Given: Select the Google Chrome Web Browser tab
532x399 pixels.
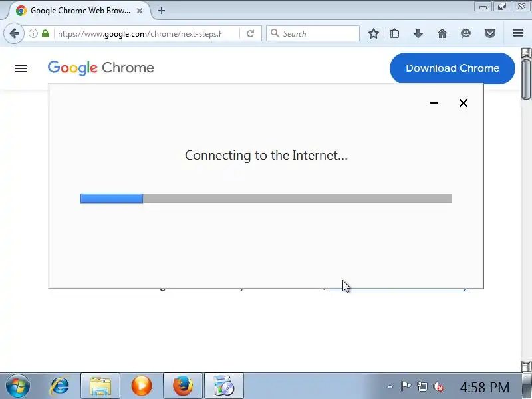Looking at the screenshot, I should 79,11.
